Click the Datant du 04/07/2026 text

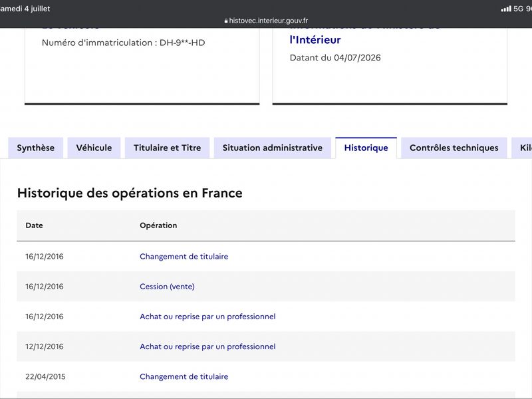click(x=335, y=58)
